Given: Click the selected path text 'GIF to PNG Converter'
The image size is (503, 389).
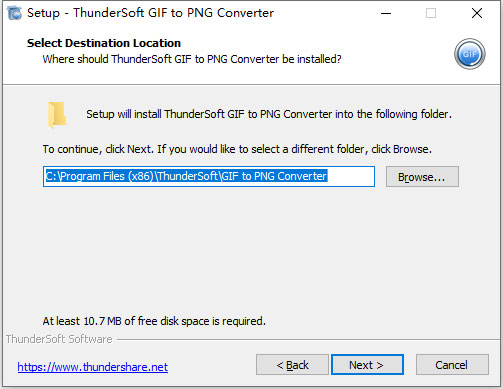Looking at the screenshot, I should [x=274, y=176].
